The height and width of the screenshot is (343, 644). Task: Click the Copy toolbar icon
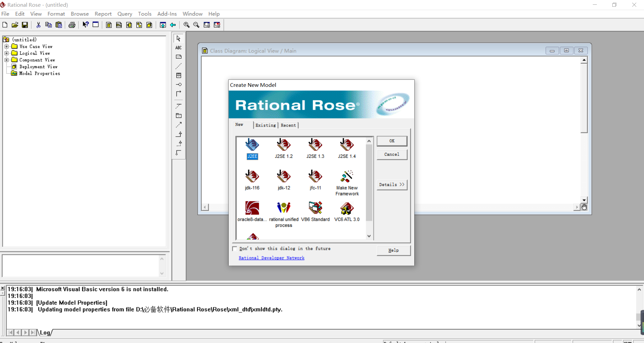pos(49,25)
